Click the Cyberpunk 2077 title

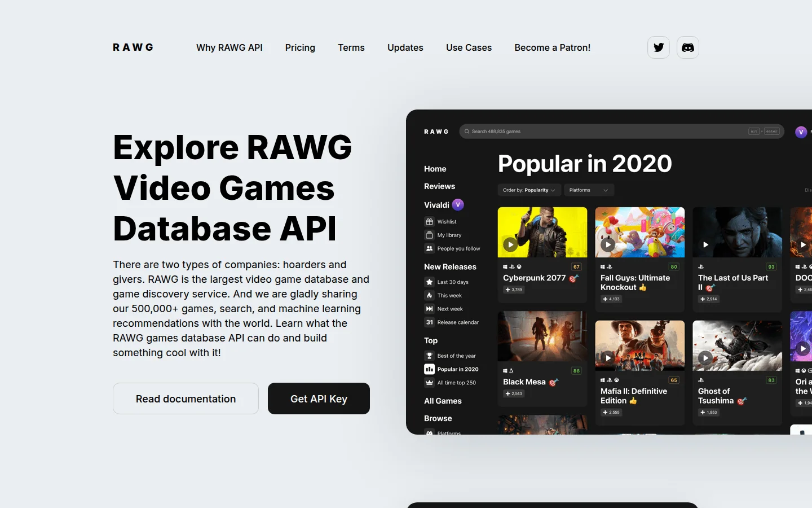coord(534,278)
